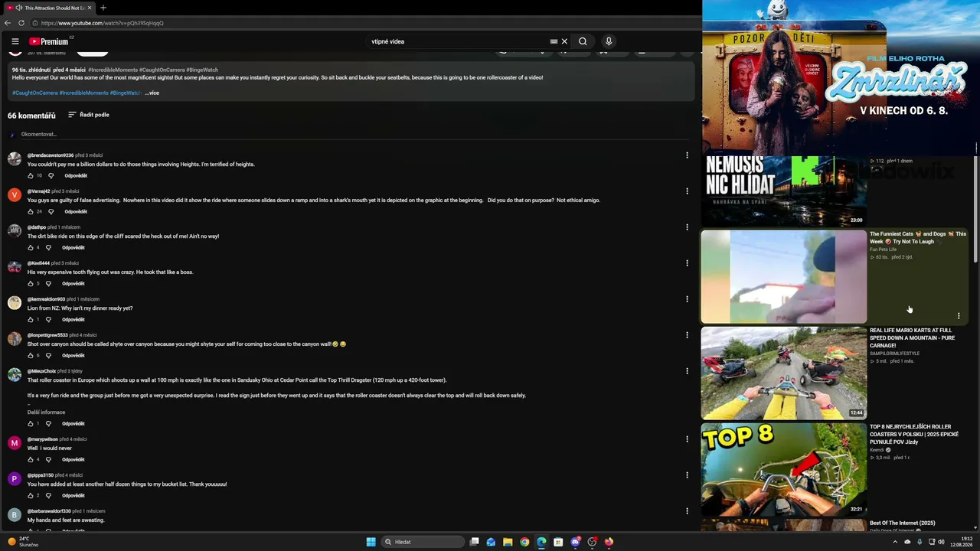This screenshot has width=980, height=551.
Task: Open the #CaughtOnCamera hashtag link in description
Action: pyautogui.click(x=35, y=93)
